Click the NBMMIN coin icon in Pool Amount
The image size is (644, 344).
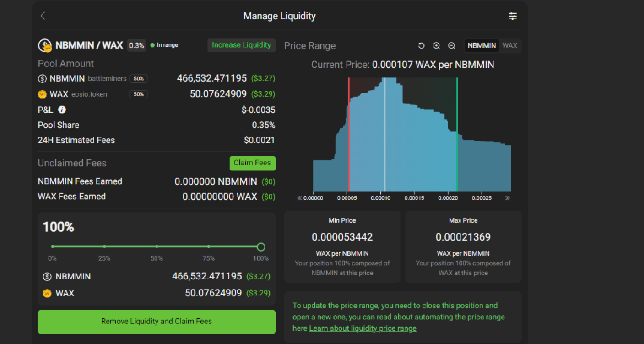pyautogui.click(x=42, y=78)
